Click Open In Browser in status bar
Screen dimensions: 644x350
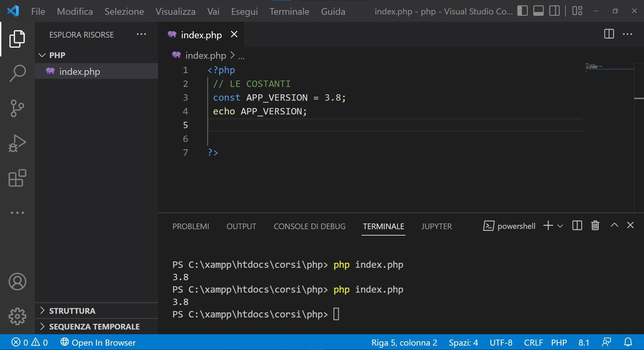(98, 342)
